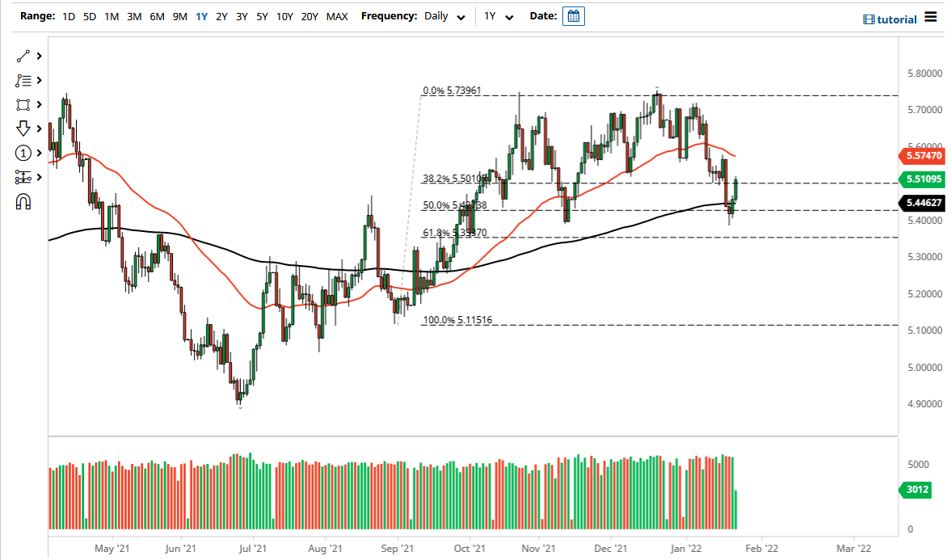This screenshot has height=560, width=951.
Task: Select the rectangle shape tool
Action: pyautogui.click(x=23, y=104)
